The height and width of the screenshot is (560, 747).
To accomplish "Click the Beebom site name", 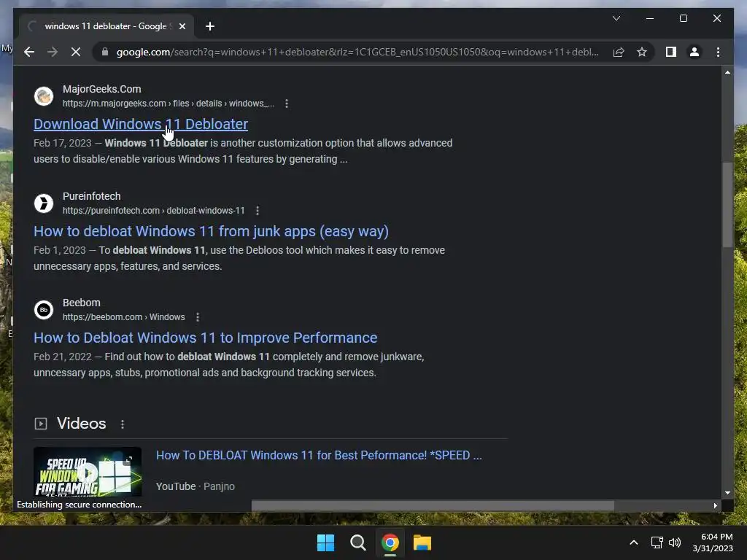I will coord(82,303).
